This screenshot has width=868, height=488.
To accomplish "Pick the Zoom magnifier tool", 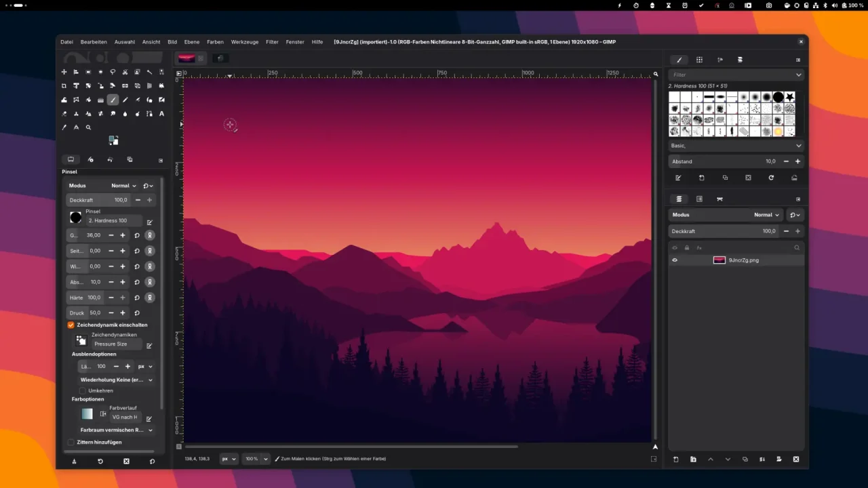I will coord(88,127).
